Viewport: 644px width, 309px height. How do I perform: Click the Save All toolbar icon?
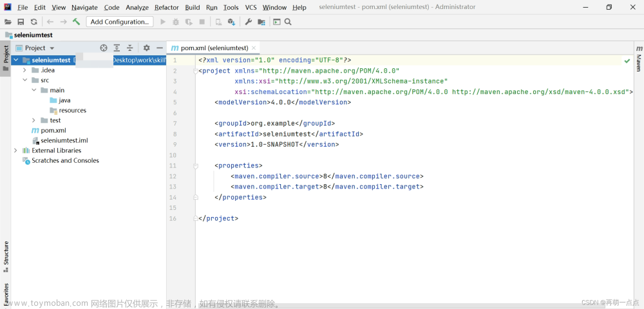[x=21, y=22]
